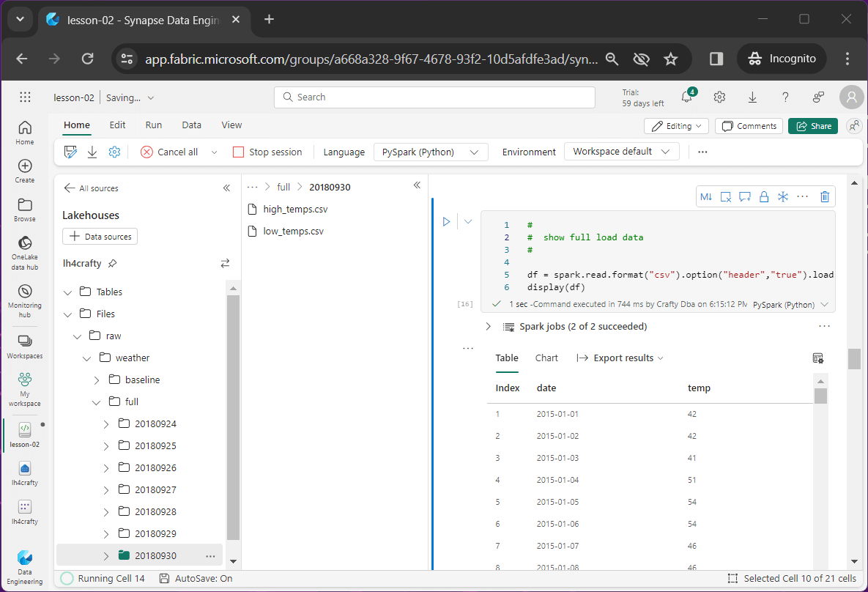The width and height of the screenshot is (868, 592).
Task: Open notebook settings gear in toolbar
Action: [114, 152]
